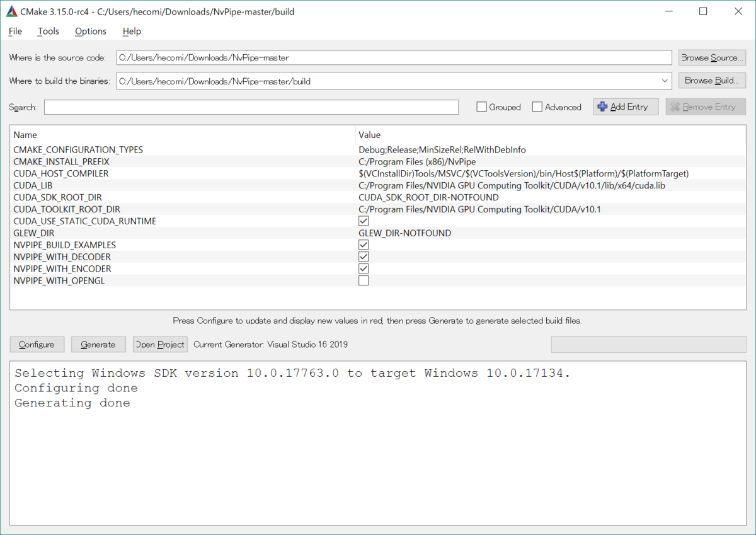Click the CUDA_SDK_ROOT_DIR-NOTFOUND value

tap(428, 197)
